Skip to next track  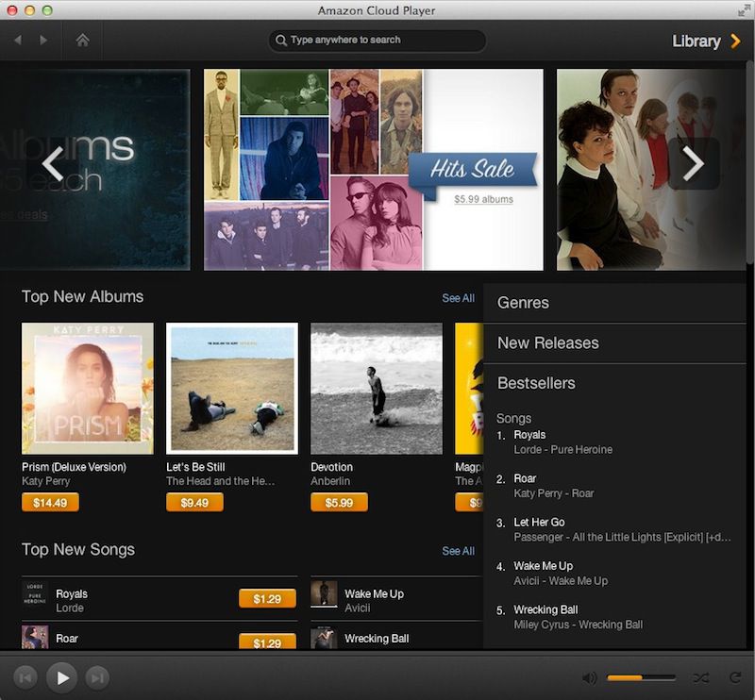click(97, 676)
